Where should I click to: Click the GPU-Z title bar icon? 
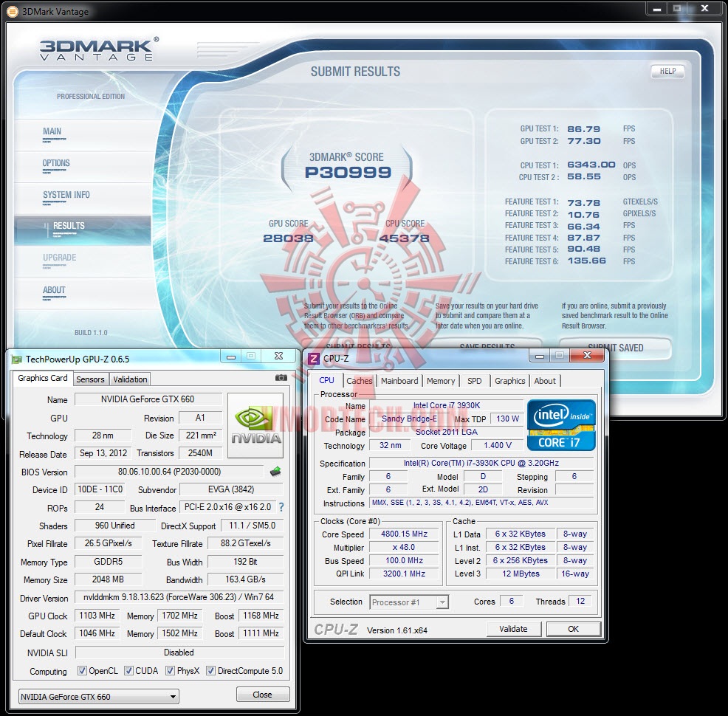pyautogui.click(x=17, y=359)
